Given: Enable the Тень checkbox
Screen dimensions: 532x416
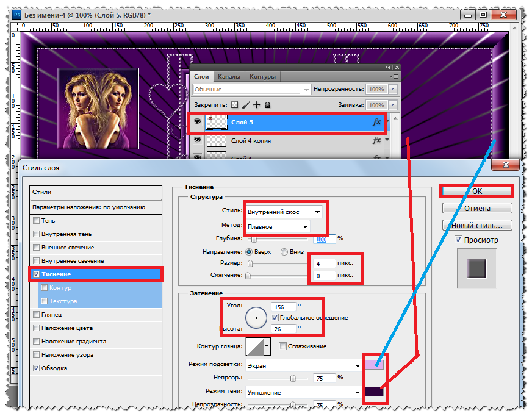Looking at the screenshot, I should pos(37,221).
